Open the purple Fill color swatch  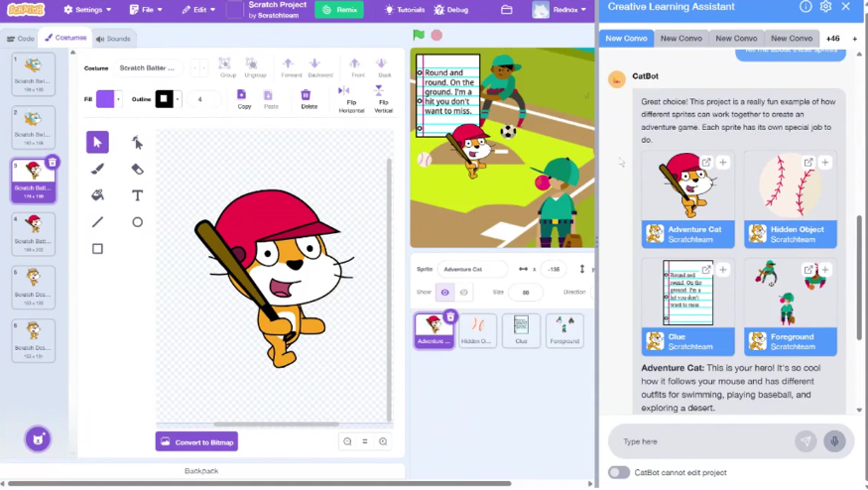click(105, 99)
